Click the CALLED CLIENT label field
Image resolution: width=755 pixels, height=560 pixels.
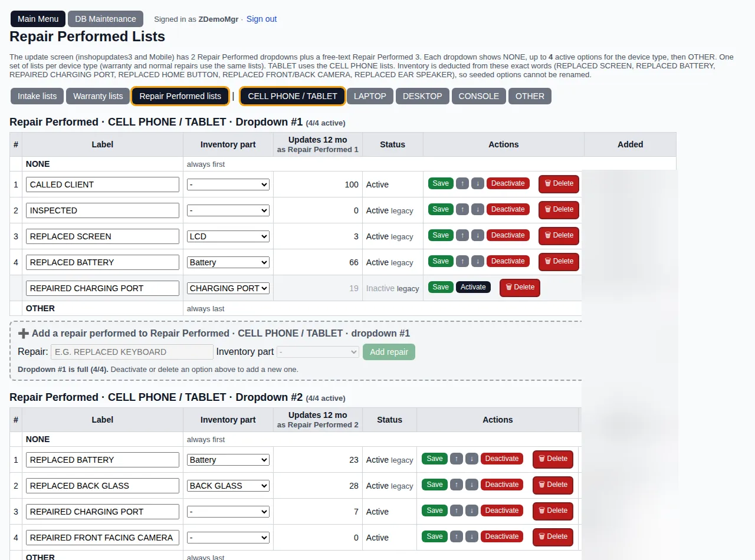click(x=103, y=185)
